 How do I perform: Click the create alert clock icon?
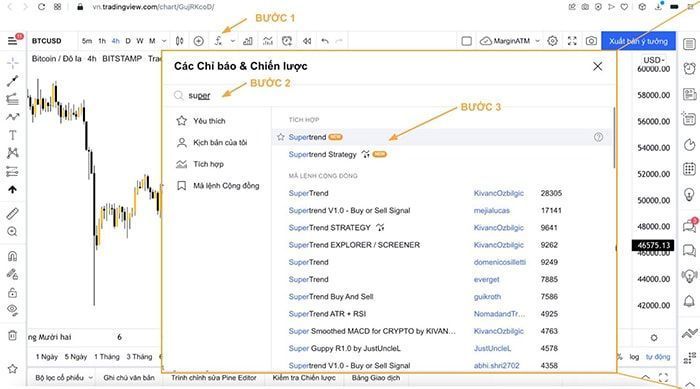[287, 41]
